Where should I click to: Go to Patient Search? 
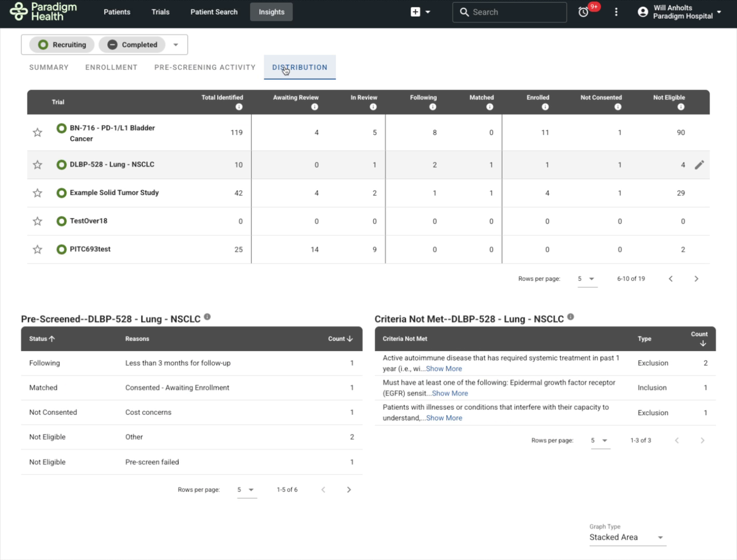(214, 12)
